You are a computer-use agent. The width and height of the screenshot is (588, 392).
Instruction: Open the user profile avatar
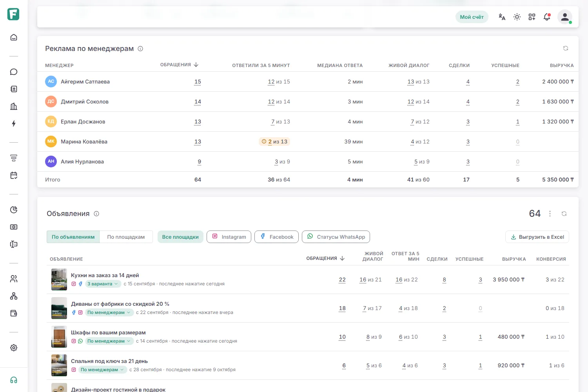click(x=565, y=17)
